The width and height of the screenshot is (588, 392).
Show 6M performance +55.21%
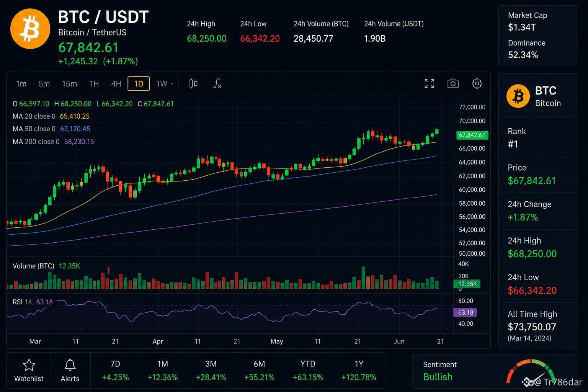259,371
